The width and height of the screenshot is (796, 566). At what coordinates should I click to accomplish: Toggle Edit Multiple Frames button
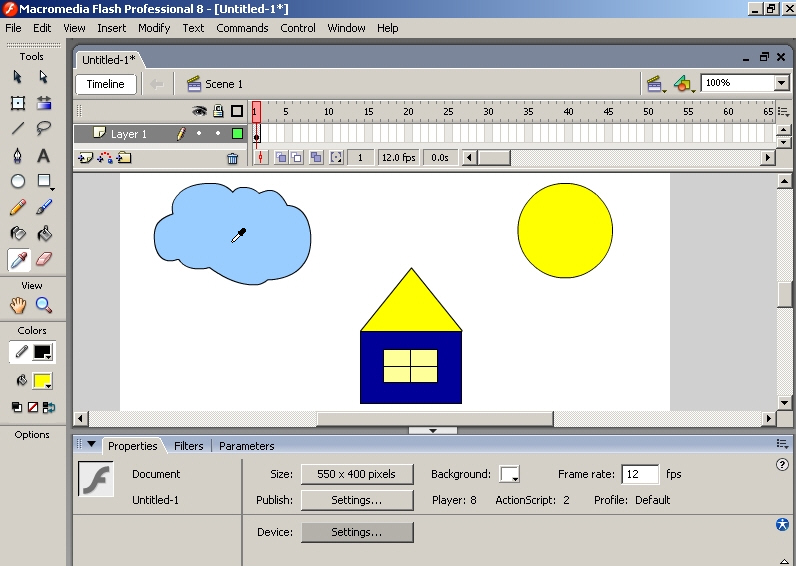[316, 158]
